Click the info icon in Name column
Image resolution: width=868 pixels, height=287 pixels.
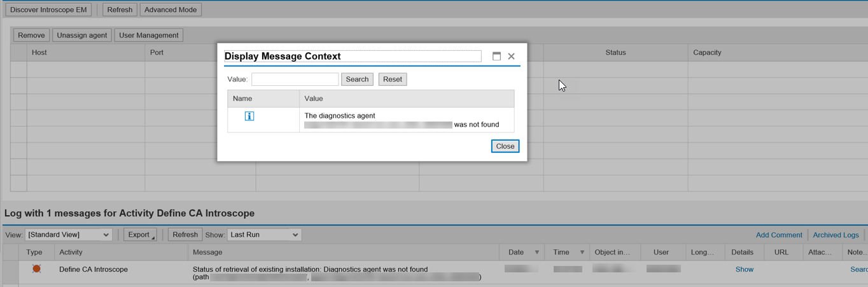(249, 116)
